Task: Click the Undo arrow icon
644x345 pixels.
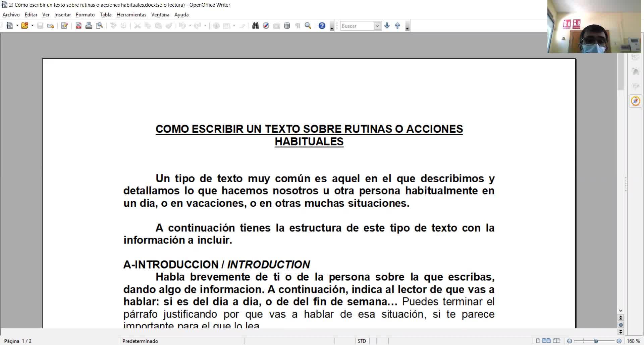Action: click(x=182, y=26)
